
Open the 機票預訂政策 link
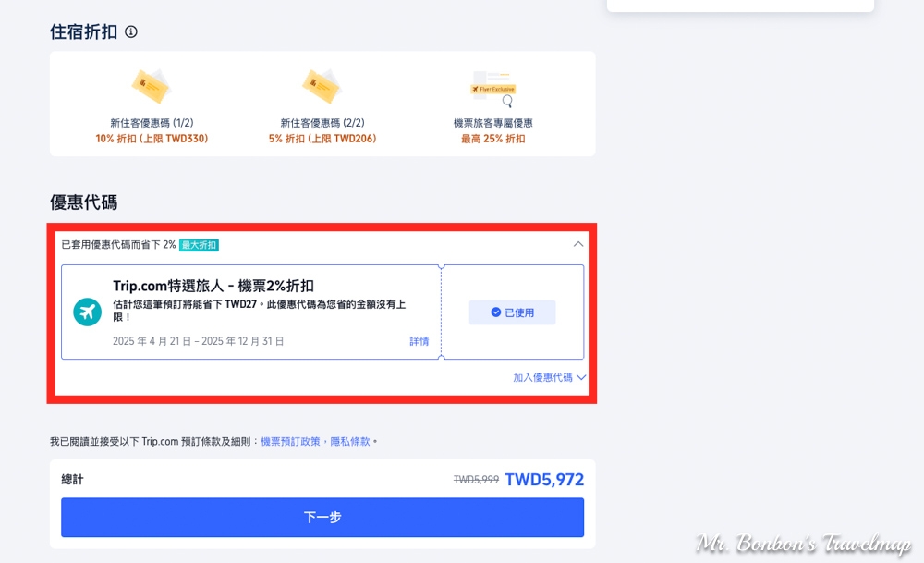click(x=290, y=442)
